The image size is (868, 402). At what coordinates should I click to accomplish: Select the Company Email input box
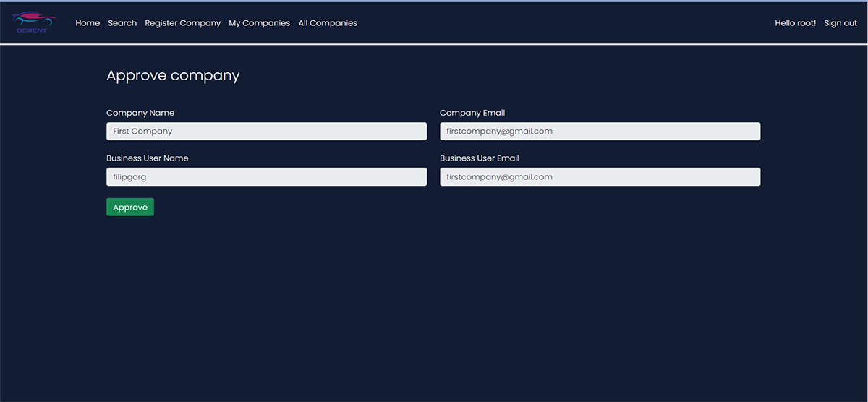click(600, 132)
